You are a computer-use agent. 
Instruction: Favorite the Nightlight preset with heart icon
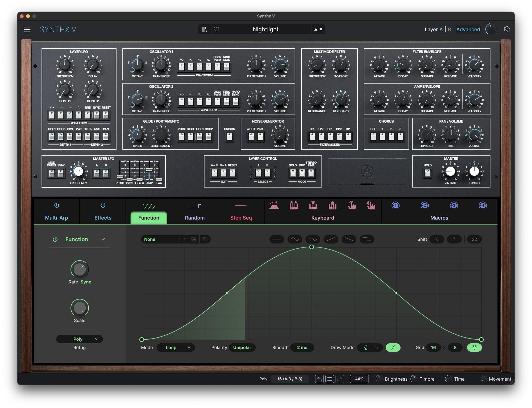[x=217, y=29]
